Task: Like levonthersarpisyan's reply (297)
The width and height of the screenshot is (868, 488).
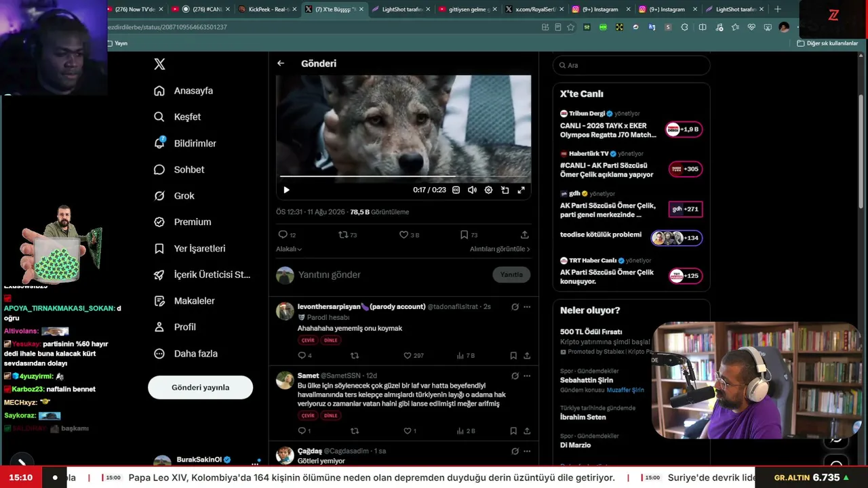Action: click(413, 355)
